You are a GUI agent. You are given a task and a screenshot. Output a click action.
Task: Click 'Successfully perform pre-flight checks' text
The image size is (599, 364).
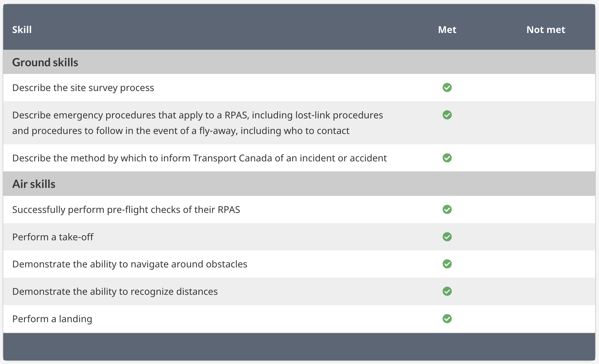tap(126, 210)
